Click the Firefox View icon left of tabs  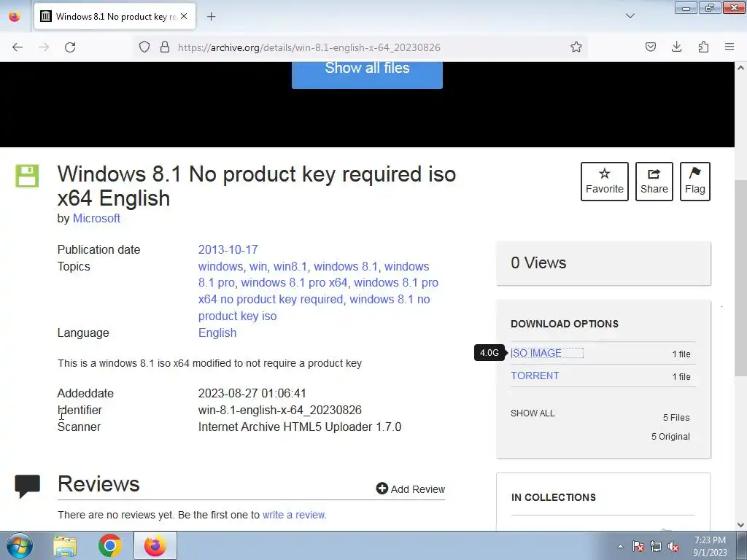click(15, 16)
